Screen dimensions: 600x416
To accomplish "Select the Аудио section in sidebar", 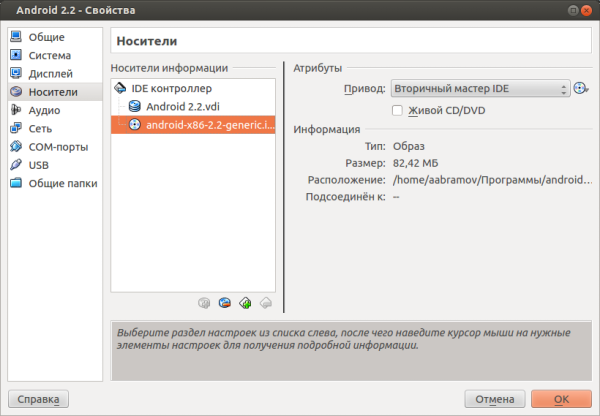I will pyautogui.click(x=44, y=110).
